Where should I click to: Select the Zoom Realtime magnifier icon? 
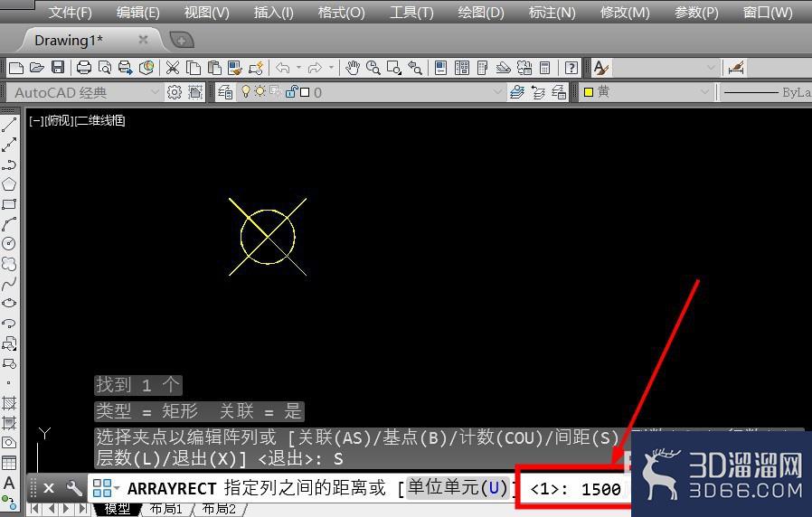[373, 68]
